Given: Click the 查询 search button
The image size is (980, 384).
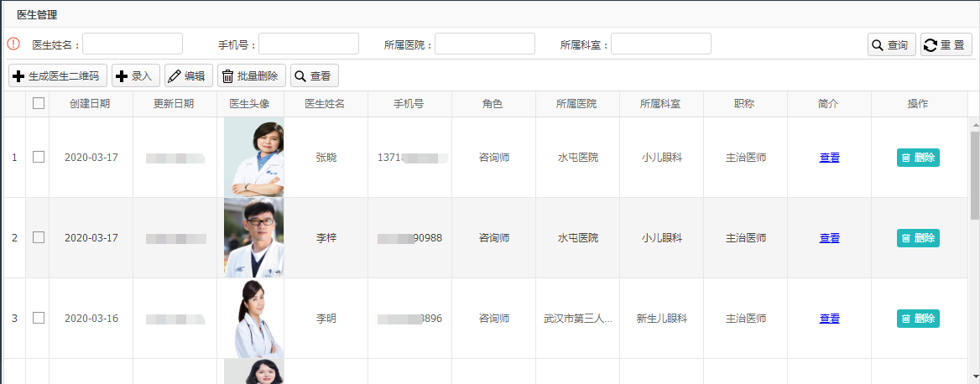Looking at the screenshot, I should pyautogui.click(x=891, y=45).
